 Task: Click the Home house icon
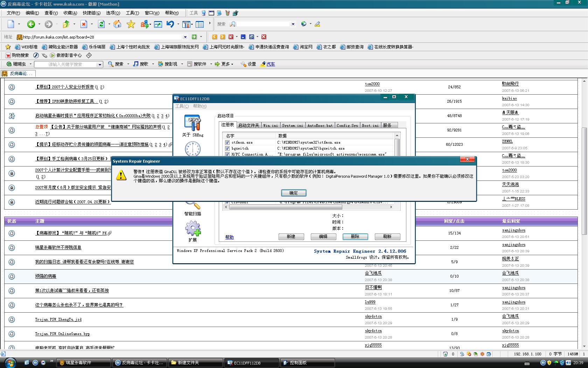coord(118,24)
